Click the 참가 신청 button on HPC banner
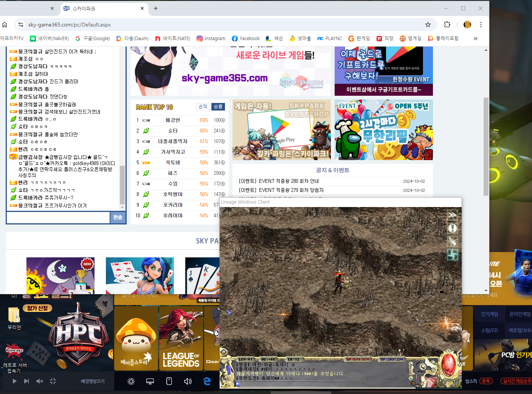 click(37, 308)
